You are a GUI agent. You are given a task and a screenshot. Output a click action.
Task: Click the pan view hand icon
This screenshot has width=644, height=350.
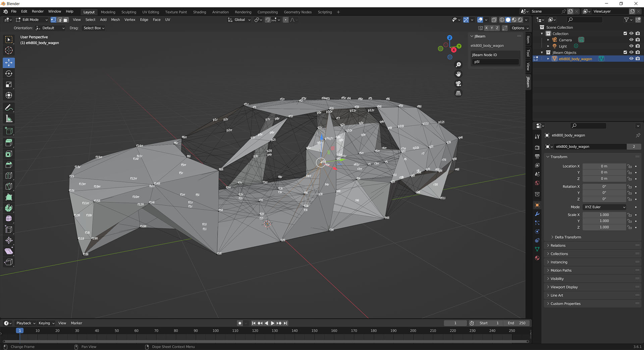[x=458, y=74]
